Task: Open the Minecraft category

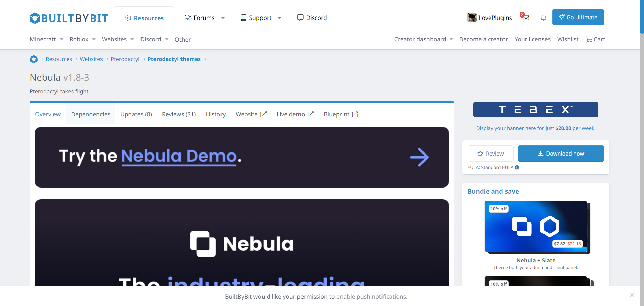Action: [43, 39]
